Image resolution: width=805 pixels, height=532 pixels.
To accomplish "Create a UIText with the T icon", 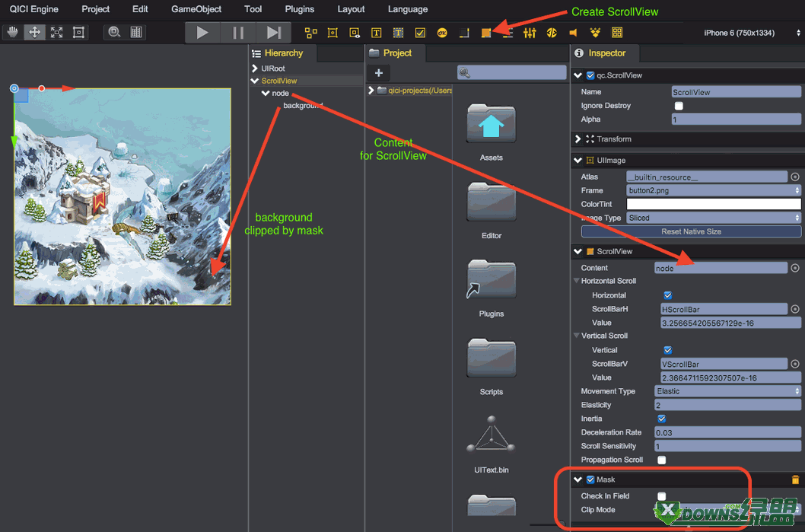I will [x=377, y=33].
